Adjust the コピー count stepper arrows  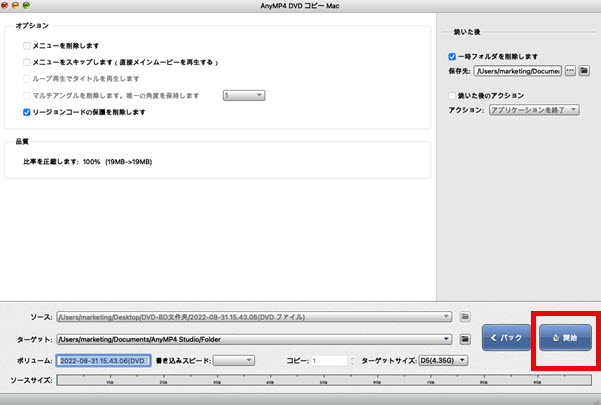pyautogui.click(x=352, y=361)
